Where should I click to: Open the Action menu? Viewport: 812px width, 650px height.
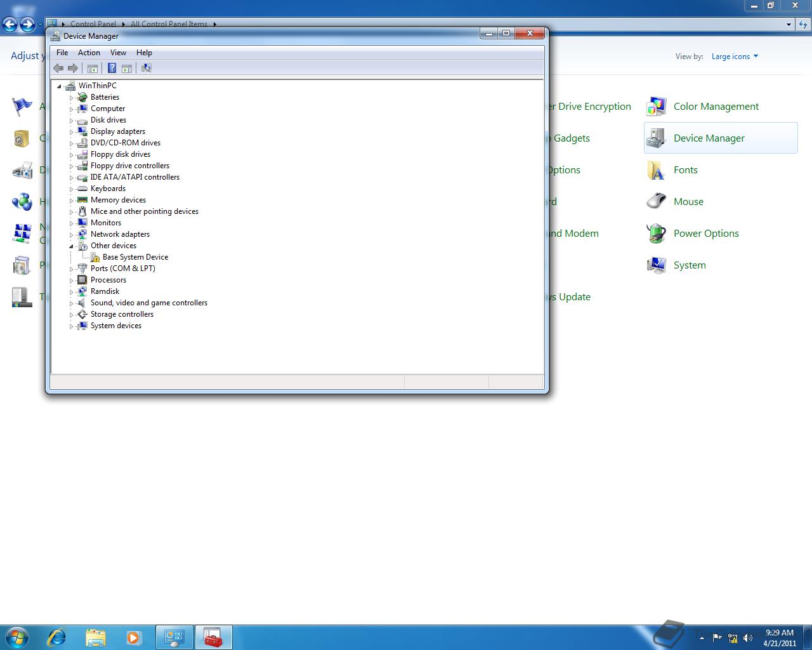click(89, 53)
